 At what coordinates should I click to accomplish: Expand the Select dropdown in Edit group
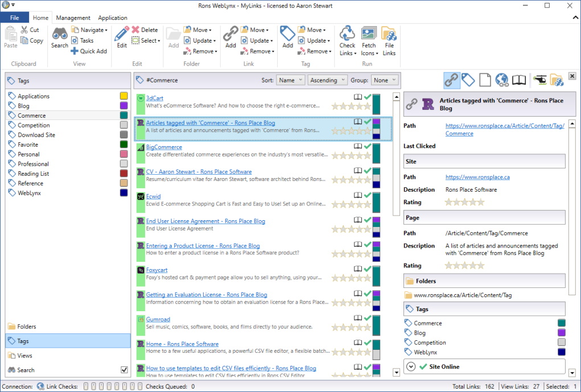(x=146, y=40)
